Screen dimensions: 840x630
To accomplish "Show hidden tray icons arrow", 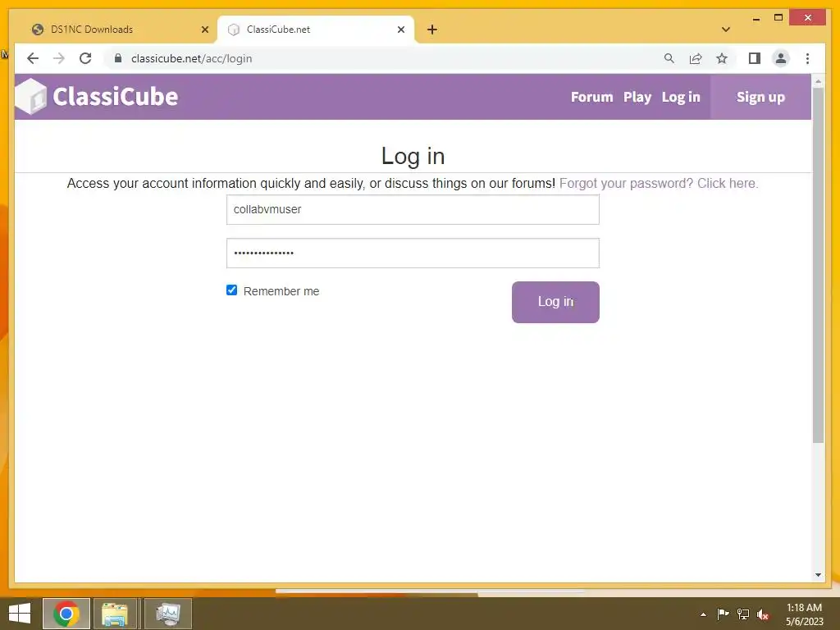I will 703,614.
